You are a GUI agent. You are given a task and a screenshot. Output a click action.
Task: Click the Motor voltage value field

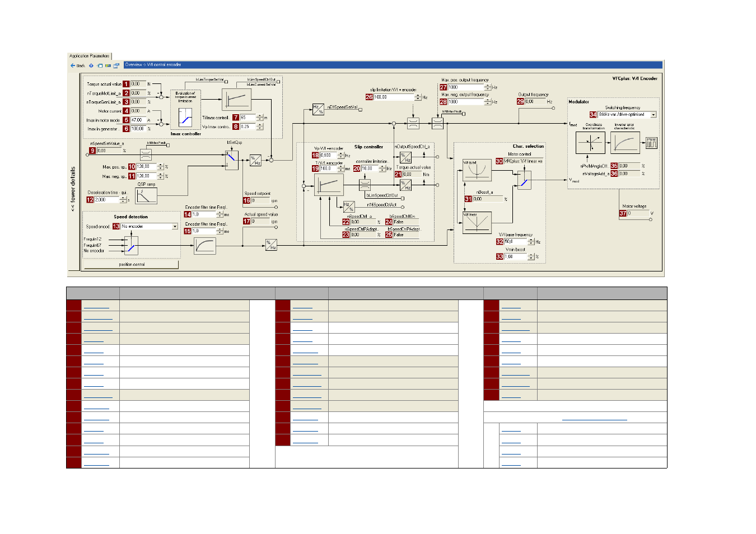click(637, 213)
